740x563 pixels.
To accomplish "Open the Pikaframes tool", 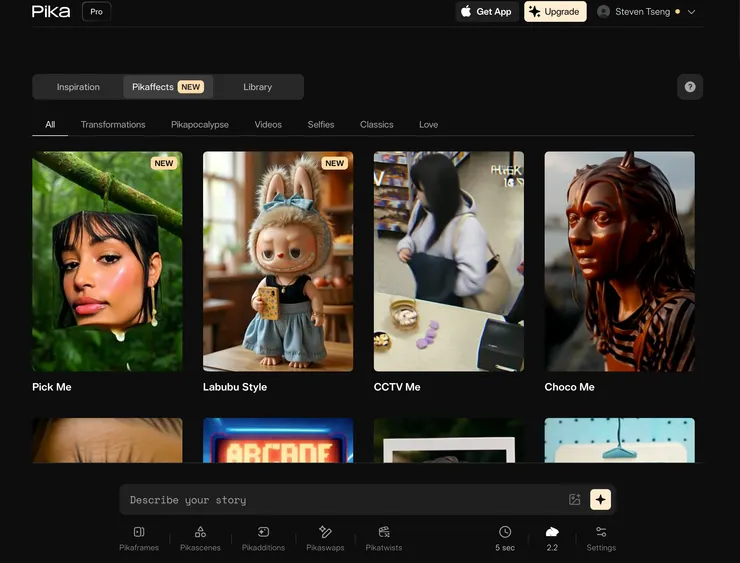I will tap(139, 538).
